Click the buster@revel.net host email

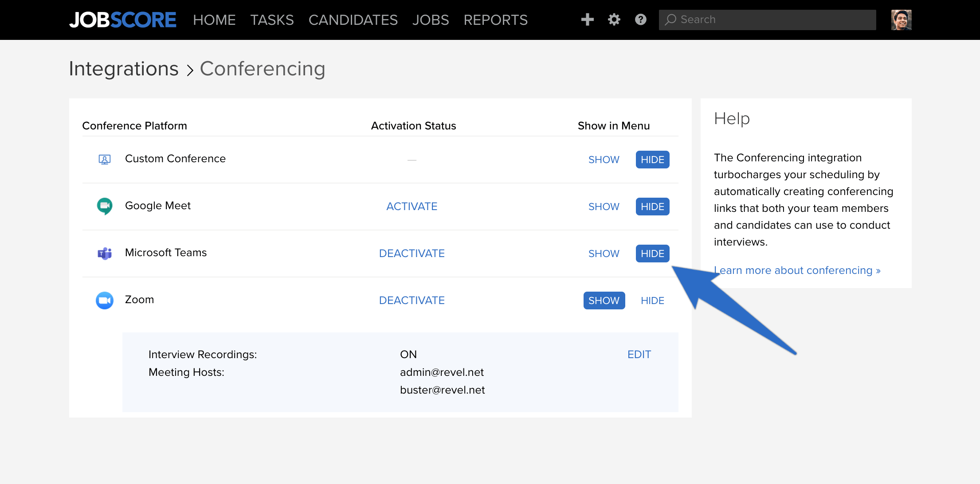click(443, 390)
